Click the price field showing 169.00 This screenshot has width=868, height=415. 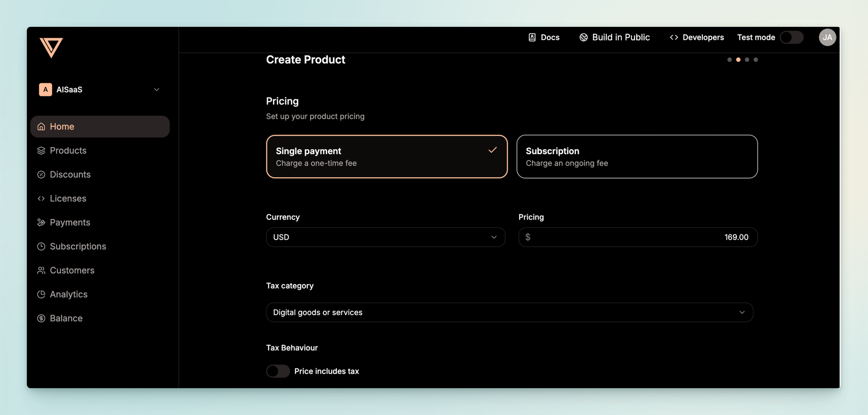[x=638, y=237]
